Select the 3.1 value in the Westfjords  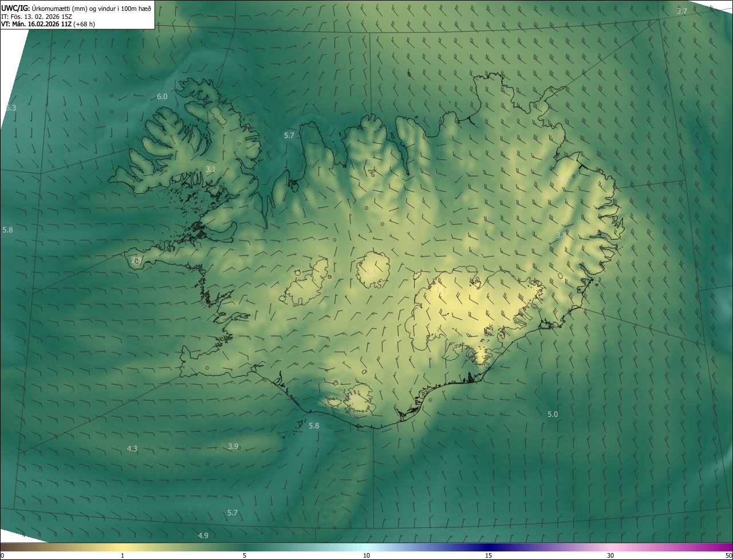tap(211, 169)
